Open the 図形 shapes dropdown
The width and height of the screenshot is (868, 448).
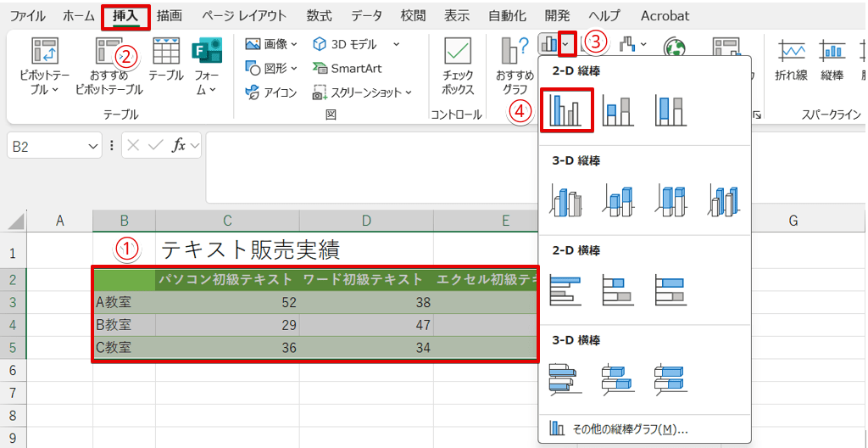271,68
